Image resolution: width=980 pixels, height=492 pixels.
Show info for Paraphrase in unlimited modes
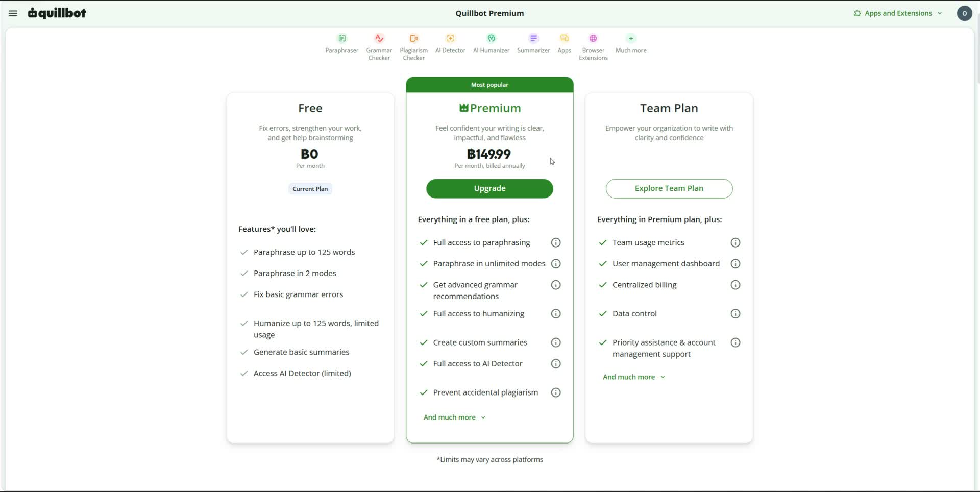[556, 264]
